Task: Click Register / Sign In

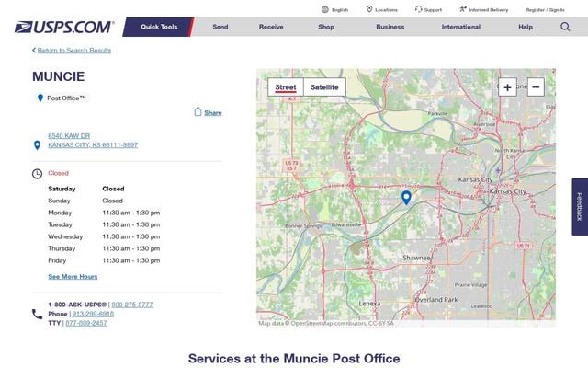Action: tap(545, 10)
